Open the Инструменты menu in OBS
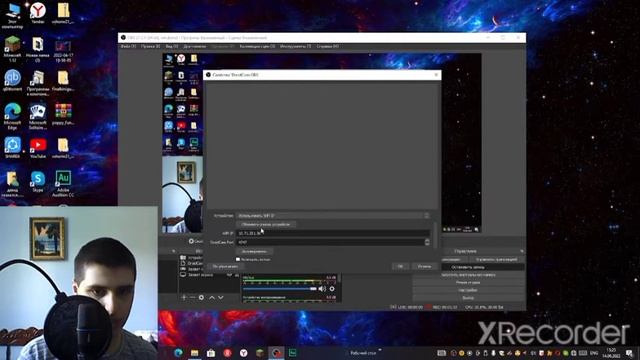The image size is (640, 360). pyautogui.click(x=296, y=47)
